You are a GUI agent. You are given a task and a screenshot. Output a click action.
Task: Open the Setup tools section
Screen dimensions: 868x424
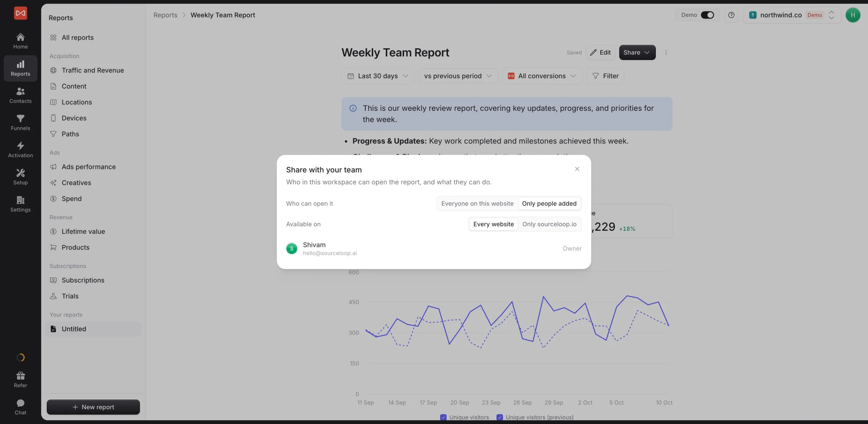(20, 177)
